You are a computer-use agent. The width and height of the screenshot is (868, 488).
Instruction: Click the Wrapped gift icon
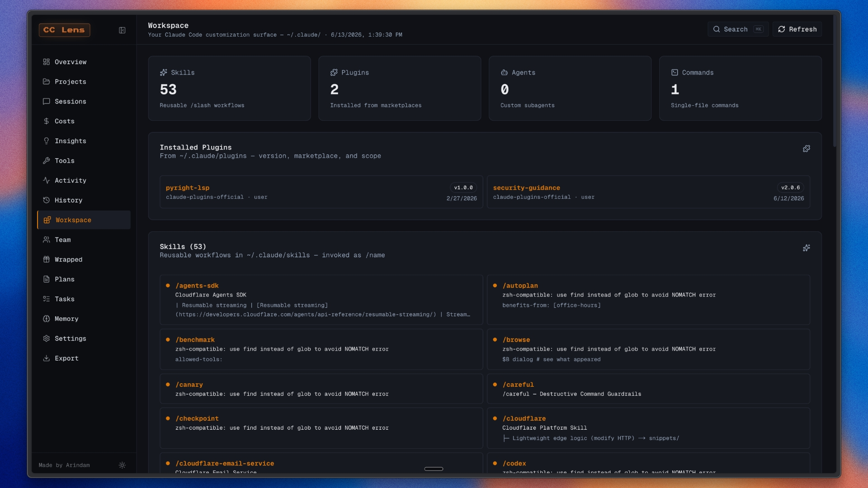click(46, 259)
